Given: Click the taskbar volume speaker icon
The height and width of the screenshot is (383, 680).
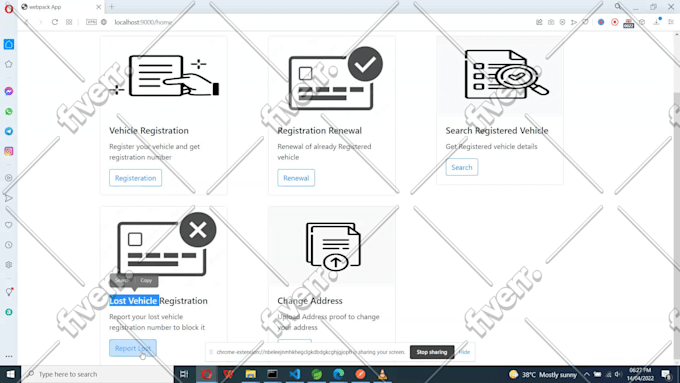Looking at the screenshot, I should click(x=618, y=374).
